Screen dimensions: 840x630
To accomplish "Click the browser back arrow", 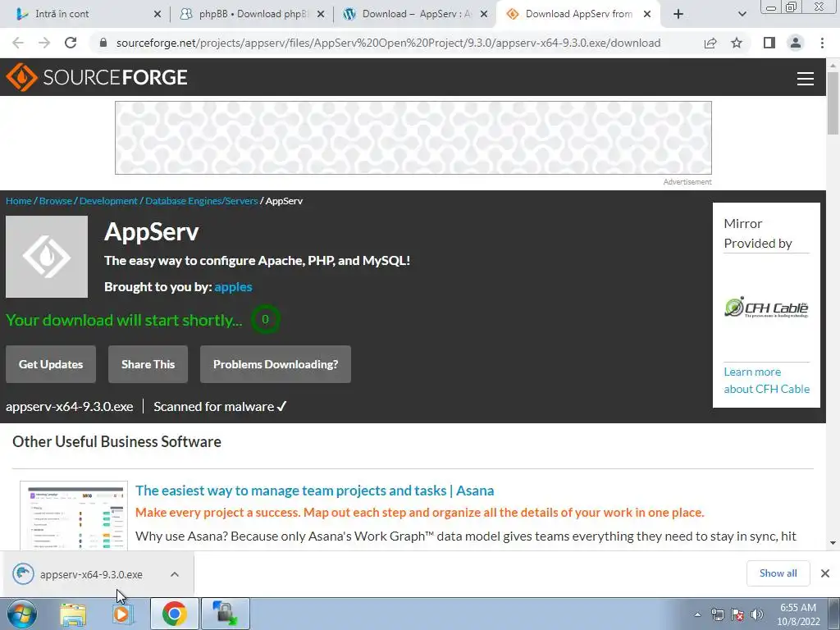I will (18, 43).
